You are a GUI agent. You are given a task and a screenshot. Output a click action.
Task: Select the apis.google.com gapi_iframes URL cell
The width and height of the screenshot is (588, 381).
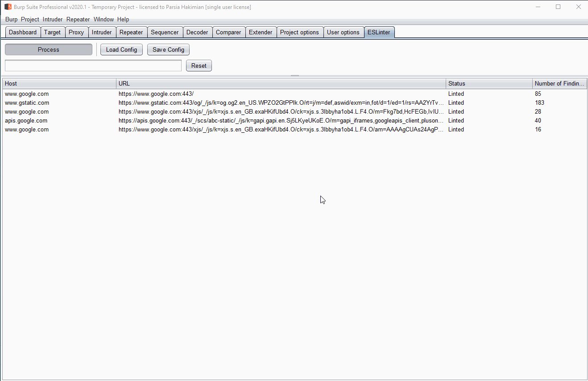click(x=281, y=121)
